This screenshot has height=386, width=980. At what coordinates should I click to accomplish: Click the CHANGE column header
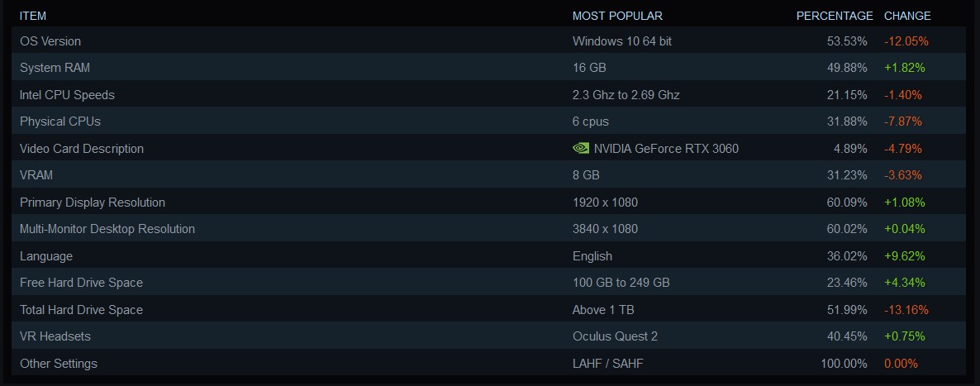coord(907,16)
